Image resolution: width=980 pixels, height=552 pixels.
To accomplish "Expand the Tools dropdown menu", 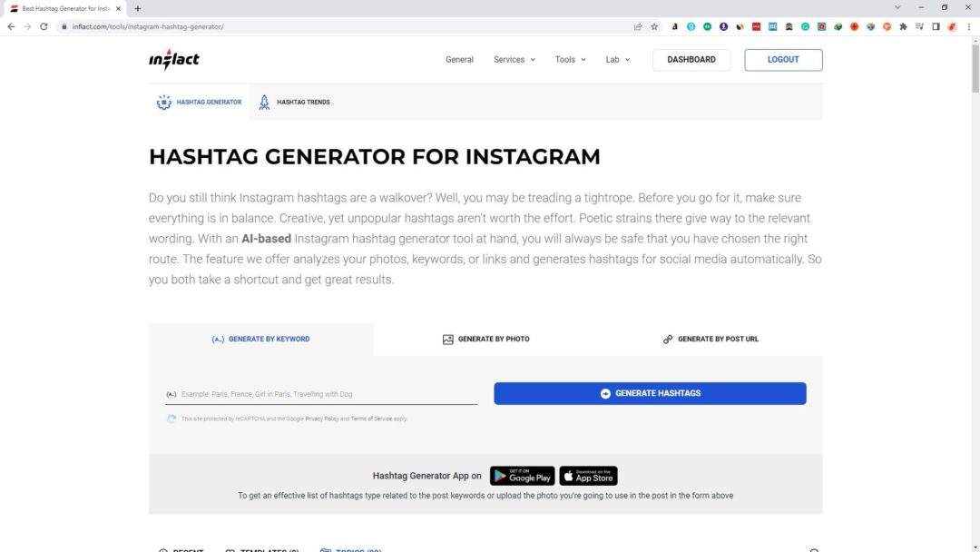I will pyautogui.click(x=570, y=59).
